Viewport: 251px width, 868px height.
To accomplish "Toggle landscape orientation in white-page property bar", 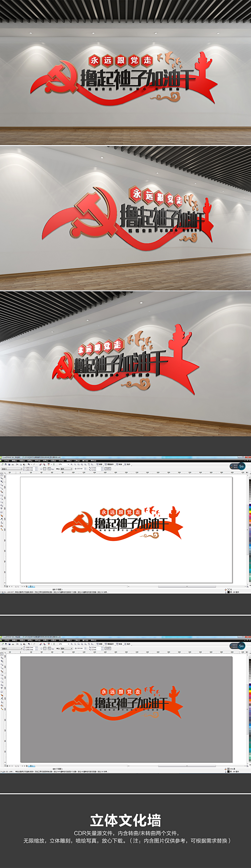I will click(44, 469).
